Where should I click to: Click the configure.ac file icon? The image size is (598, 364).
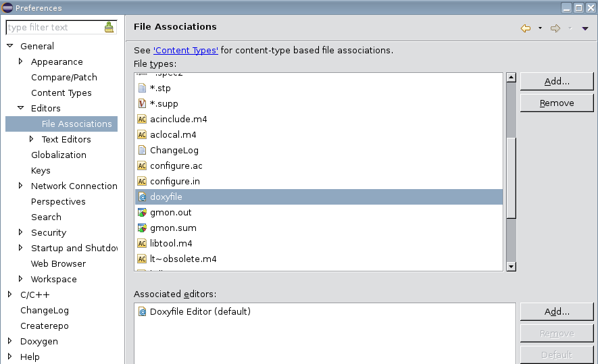142,166
